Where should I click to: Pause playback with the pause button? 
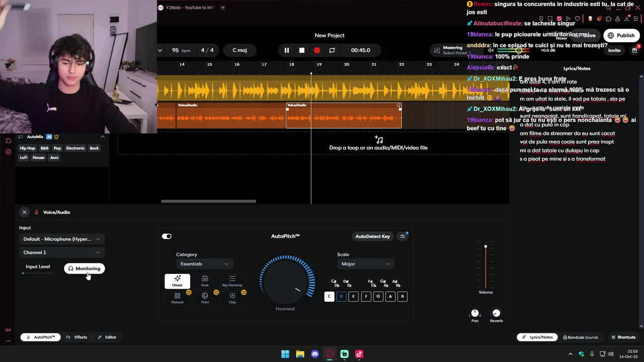point(287,50)
